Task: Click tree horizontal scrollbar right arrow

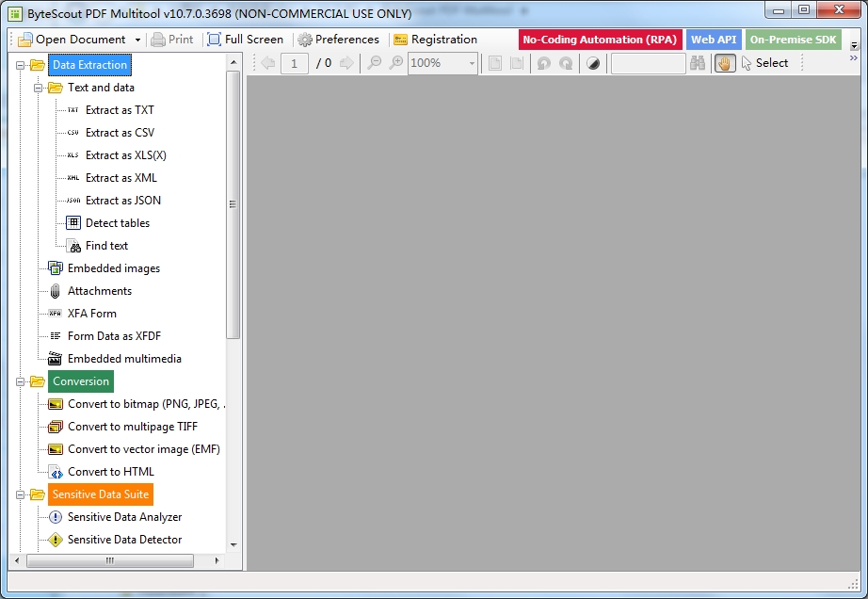Action: (217, 560)
